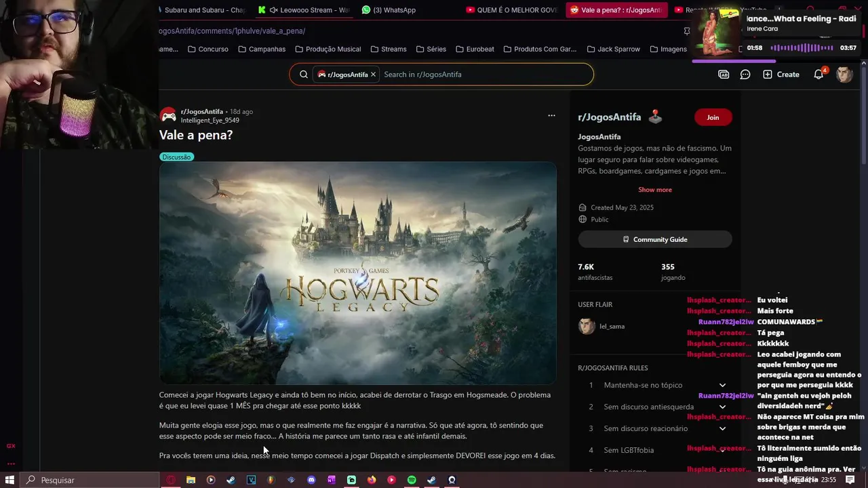Open the Community Guide button
The height and width of the screenshot is (488, 868).
[x=655, y=239]
